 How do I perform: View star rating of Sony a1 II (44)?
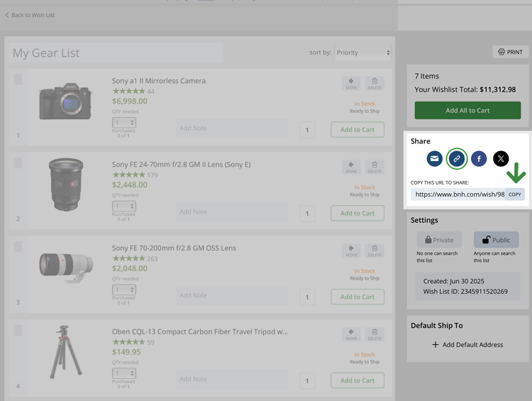click(x=128, y=91)
